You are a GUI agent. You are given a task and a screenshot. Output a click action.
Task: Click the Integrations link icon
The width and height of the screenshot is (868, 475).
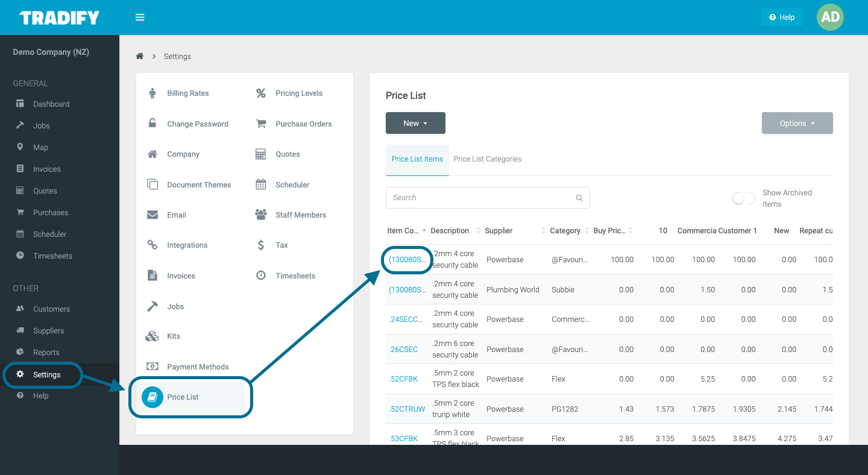[x=153, y=245]
